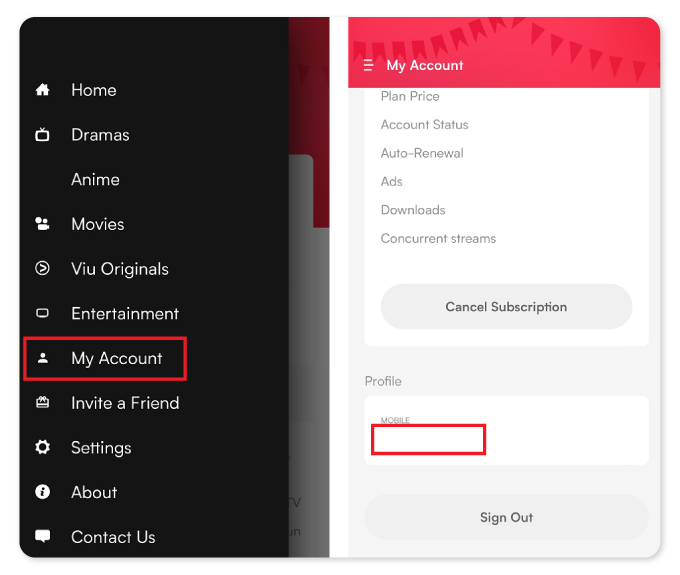Click the Profile section heading
Viewport: 680px width, 575px height.
tap(383, 381)
